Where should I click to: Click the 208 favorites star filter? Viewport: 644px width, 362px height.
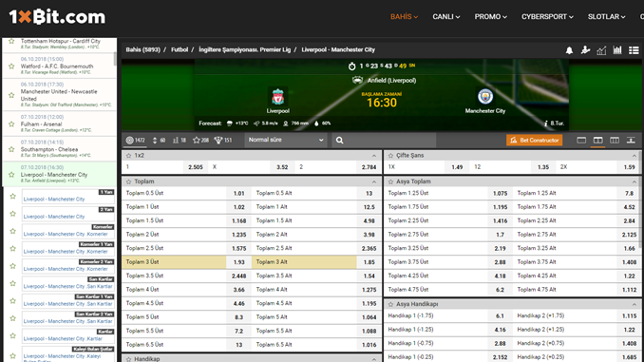coord(200,140)
